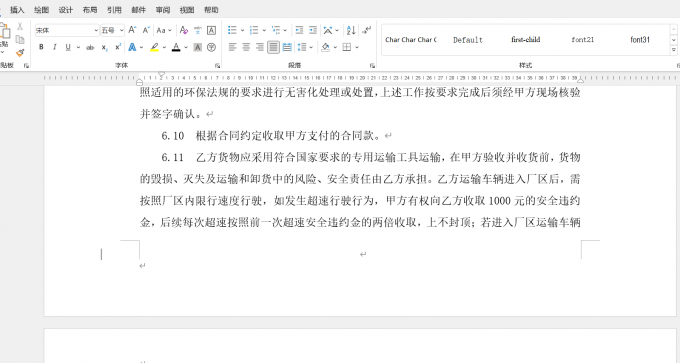This screenshot has width=680, height=363.
Task: Decrease font size with the shrink font icon
Action: coord(146,30)
